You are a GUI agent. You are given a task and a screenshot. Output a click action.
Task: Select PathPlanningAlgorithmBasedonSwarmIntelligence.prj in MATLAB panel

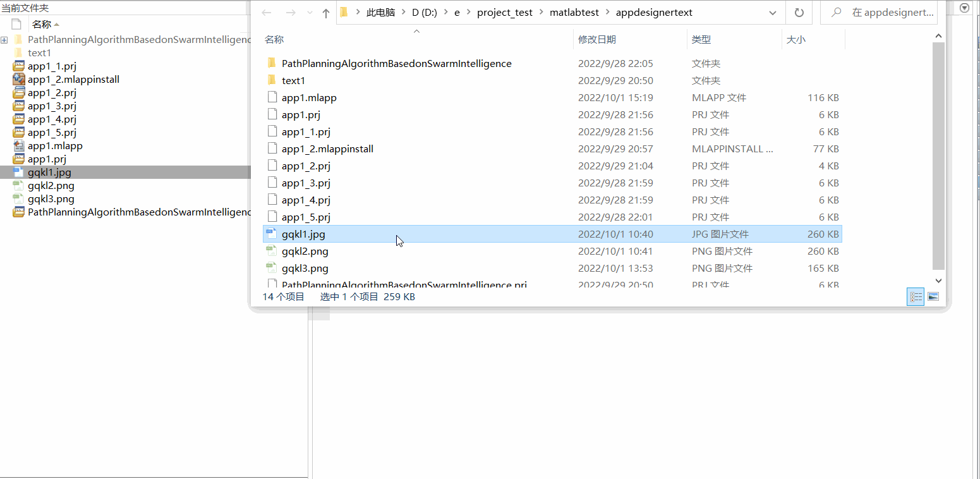[139, 212]
